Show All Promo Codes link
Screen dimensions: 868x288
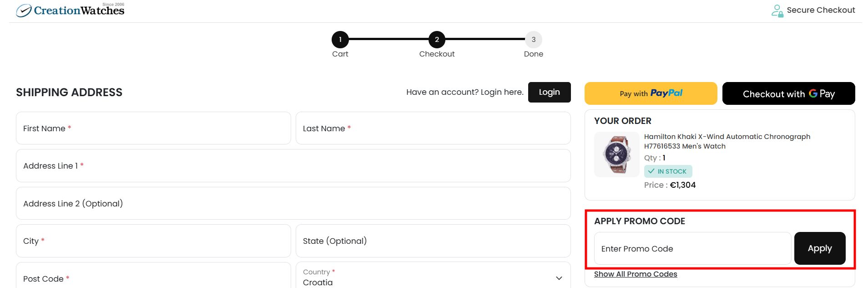point(635,274)
